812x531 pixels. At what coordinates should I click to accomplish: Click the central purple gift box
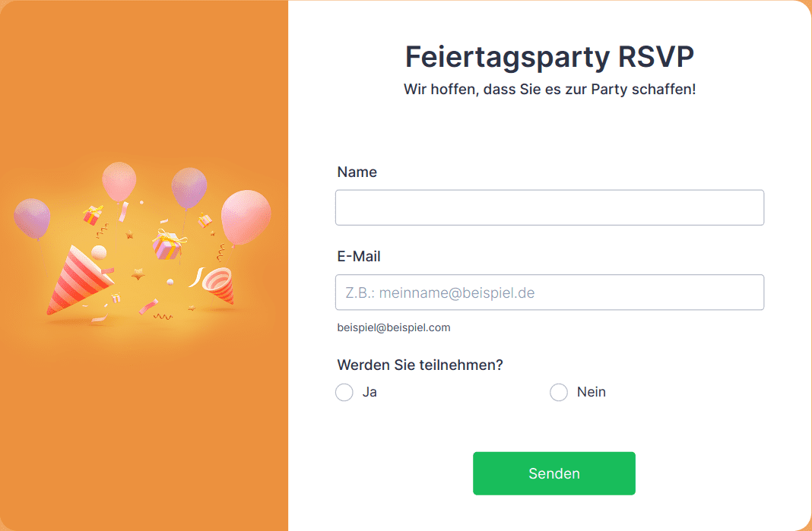(167, 245)
